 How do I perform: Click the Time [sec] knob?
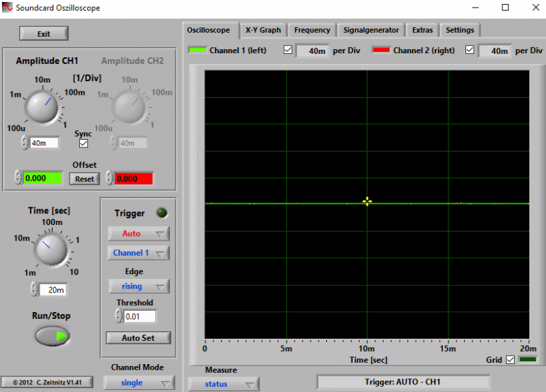[51, 250]
